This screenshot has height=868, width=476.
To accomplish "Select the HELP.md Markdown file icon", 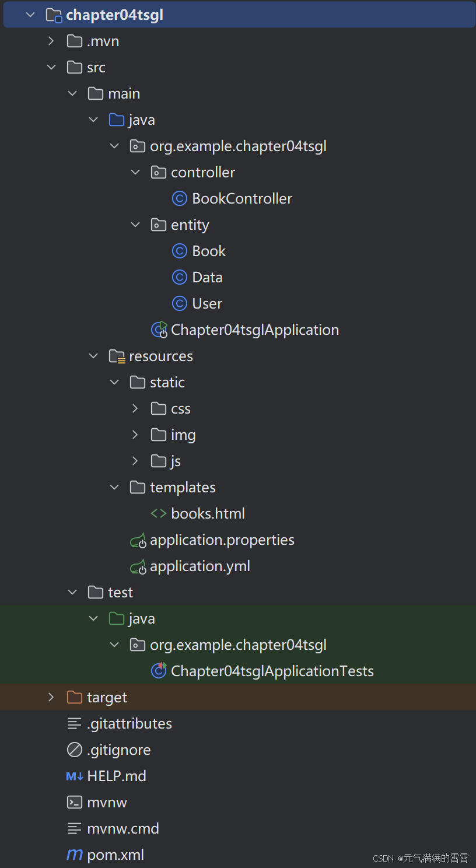I will (x=74, y=776).
